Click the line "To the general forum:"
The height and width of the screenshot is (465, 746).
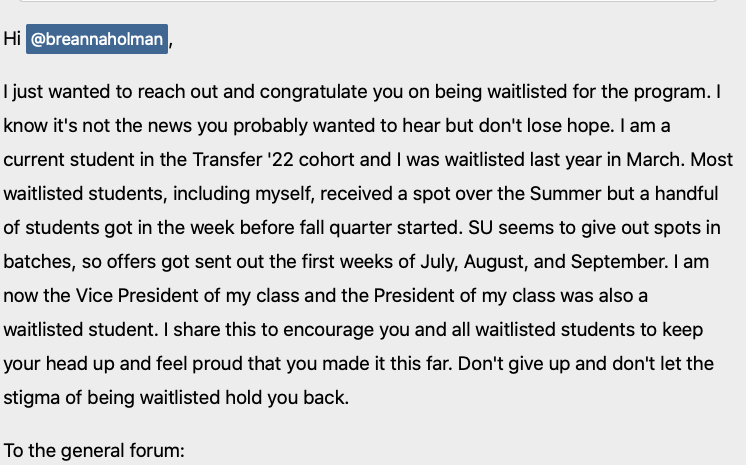coord(94,451)
